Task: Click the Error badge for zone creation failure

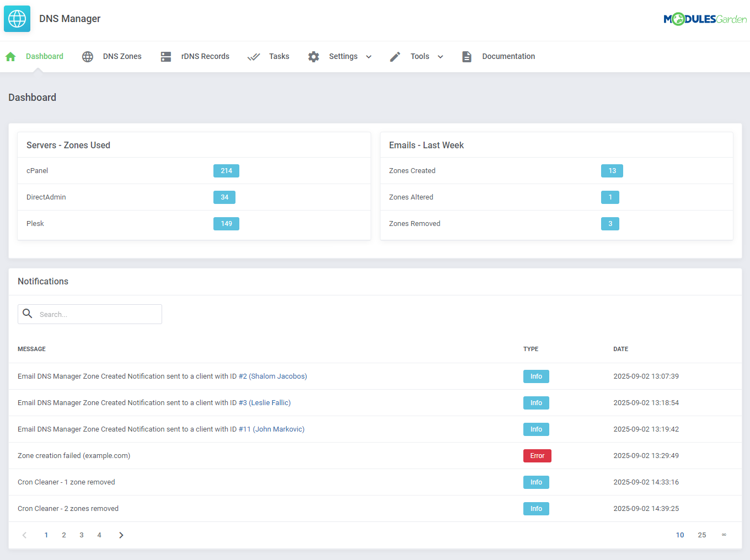Action: pos(537,455)
